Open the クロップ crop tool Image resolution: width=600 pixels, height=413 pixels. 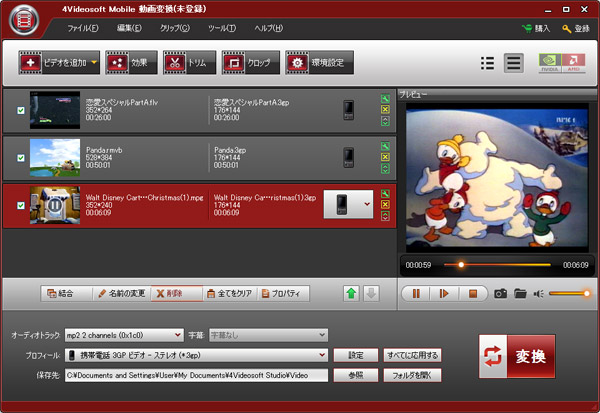(251, 62)
